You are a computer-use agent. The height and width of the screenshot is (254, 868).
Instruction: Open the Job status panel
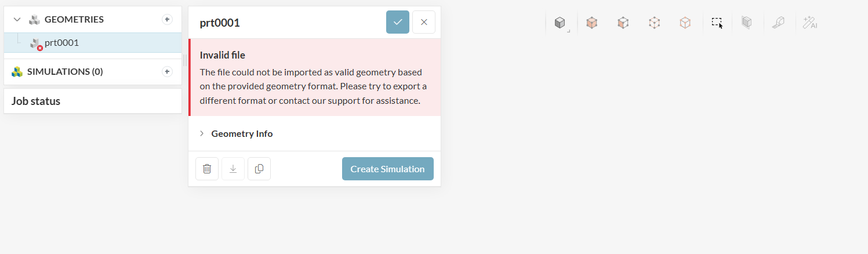coord(36,101)
